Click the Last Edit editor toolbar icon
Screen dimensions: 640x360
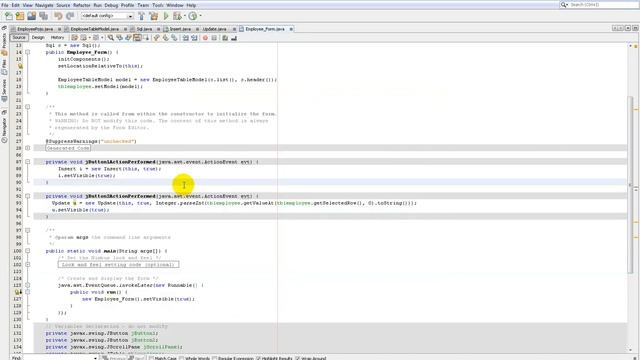pos(75,38)
